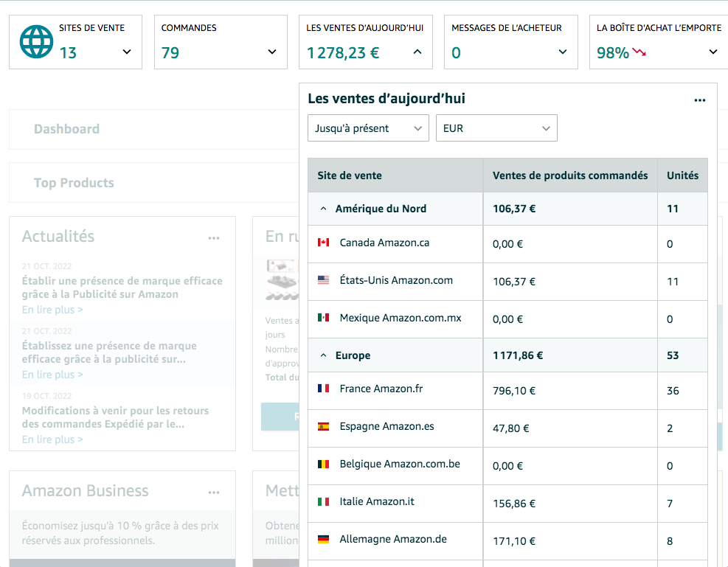Open the Jusqu'à présent period dropdown

(368, 128)
